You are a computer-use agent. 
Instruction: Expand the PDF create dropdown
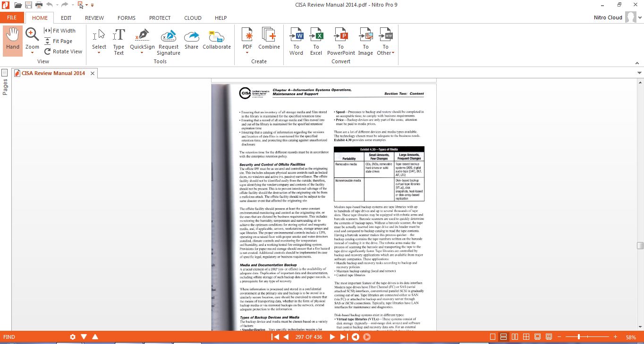point(247,53)
